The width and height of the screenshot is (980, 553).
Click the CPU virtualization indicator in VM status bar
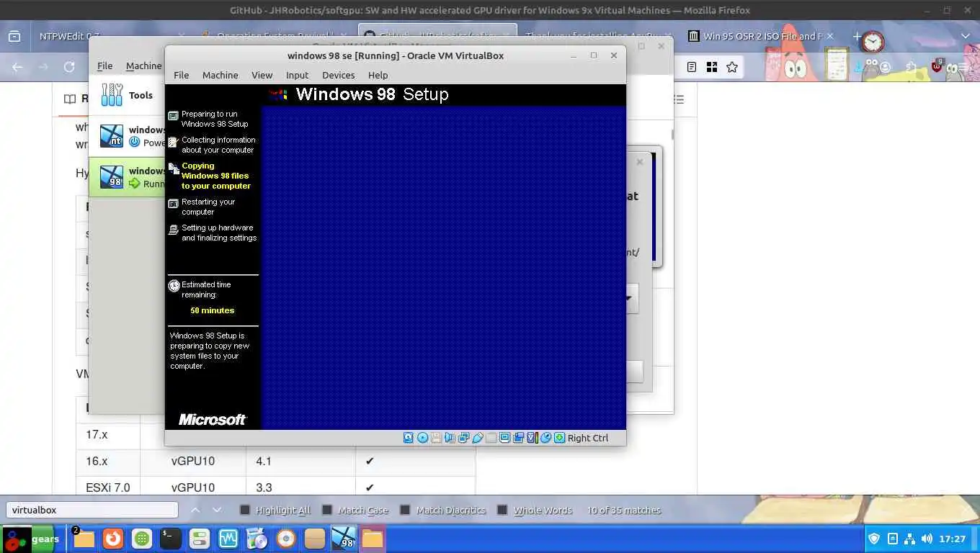[533, 438]
